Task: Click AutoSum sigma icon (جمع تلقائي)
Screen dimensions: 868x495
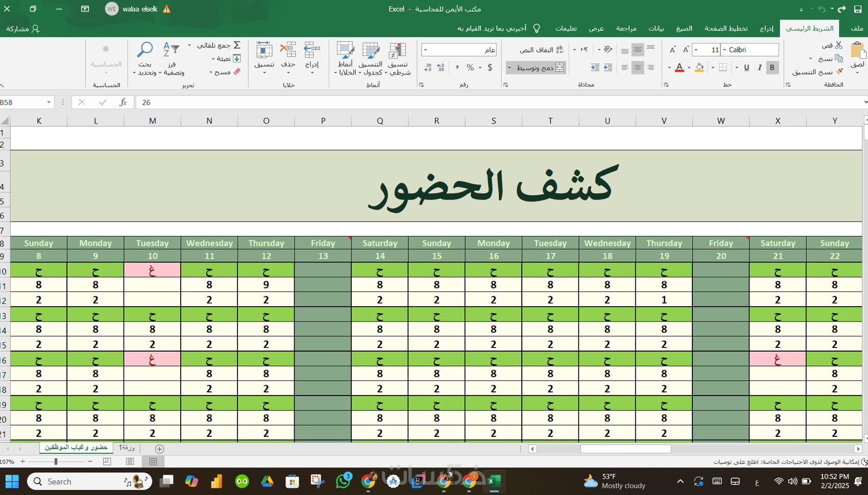Action: [237, 45]
